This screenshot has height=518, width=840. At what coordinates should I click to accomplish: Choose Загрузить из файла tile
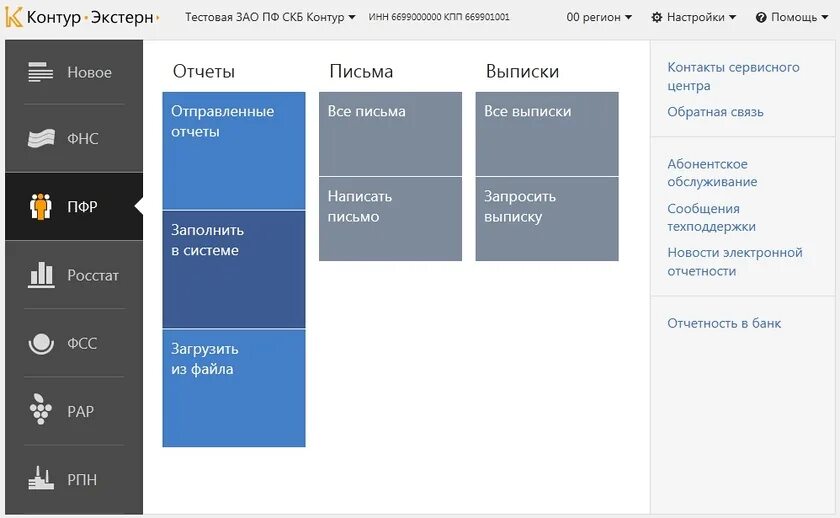233,388
